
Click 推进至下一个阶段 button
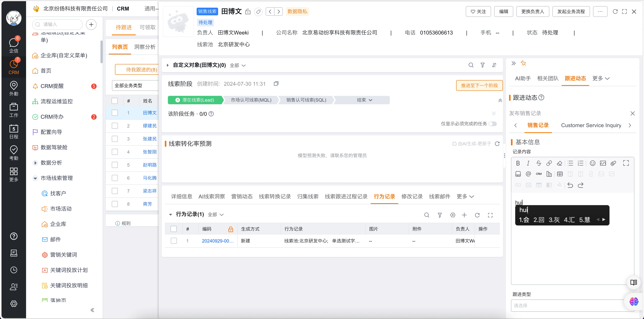pyautogui.click(x=479, y=86)
